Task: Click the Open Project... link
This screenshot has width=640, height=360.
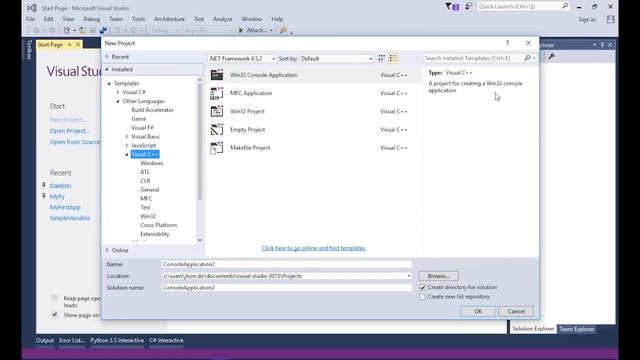Action: pos(70,131)
